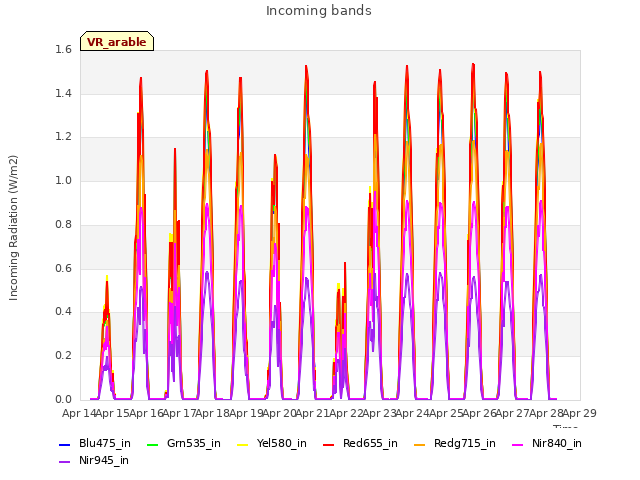Click the Apr 23 x-axis tick label

click(x=379, y=413)
